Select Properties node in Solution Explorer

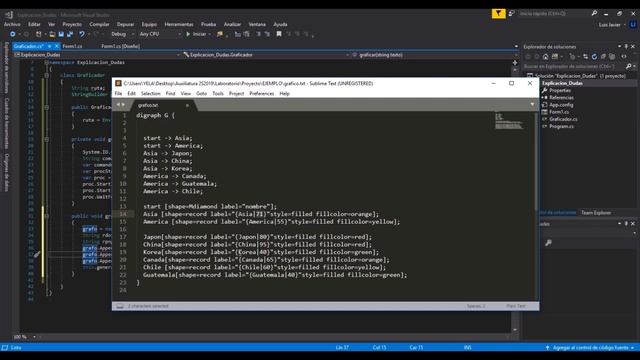[x=560, y=90]
